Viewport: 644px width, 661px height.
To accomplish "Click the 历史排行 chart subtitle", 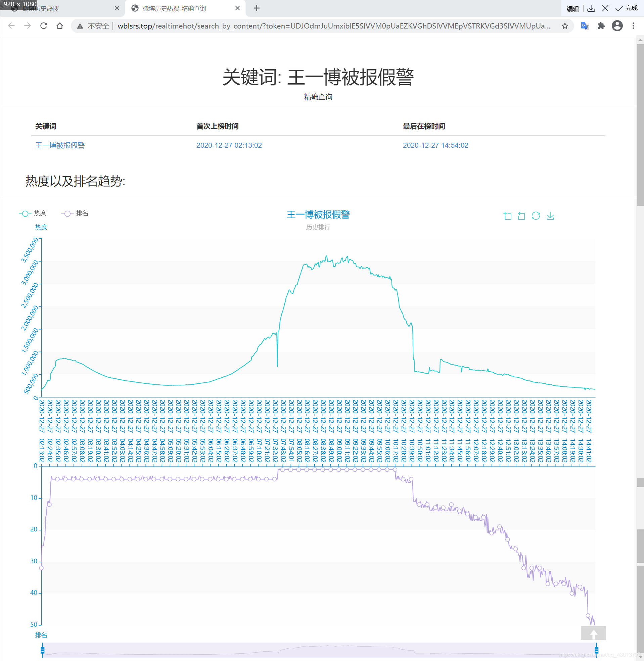I will [318, 227].
